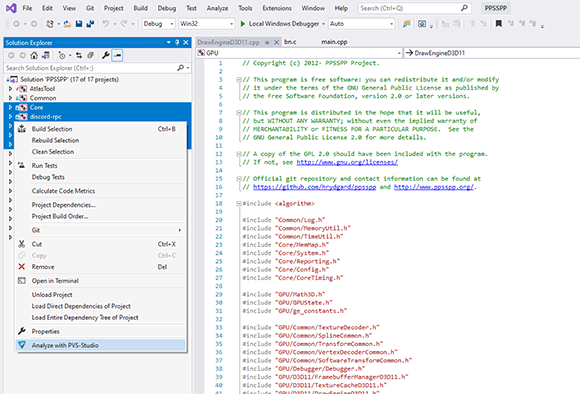Expand the Core project node

10,107
